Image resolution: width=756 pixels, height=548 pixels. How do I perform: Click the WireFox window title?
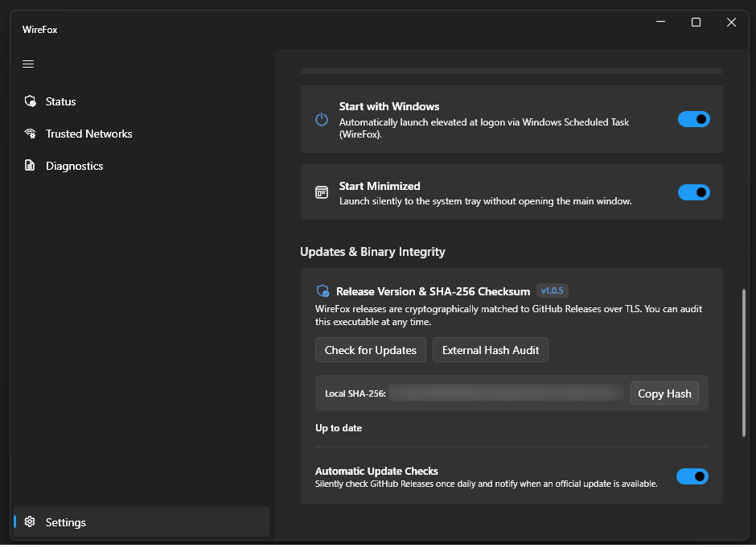[x=39, y=30]
